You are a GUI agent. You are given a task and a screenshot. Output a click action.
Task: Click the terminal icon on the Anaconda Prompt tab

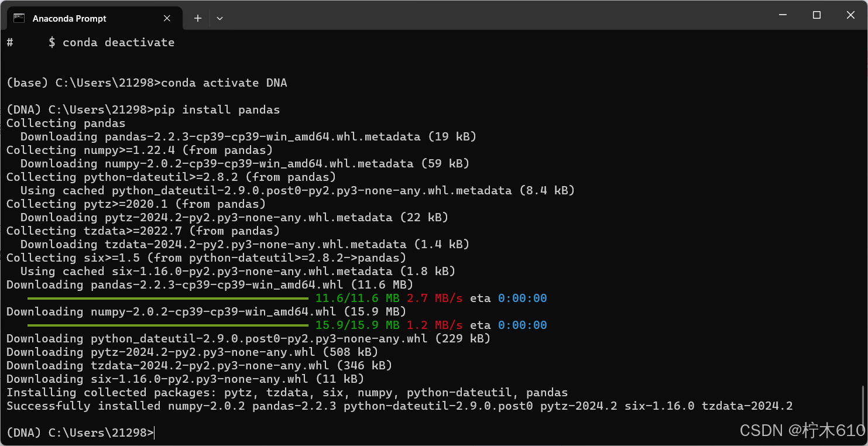point(18,18)
